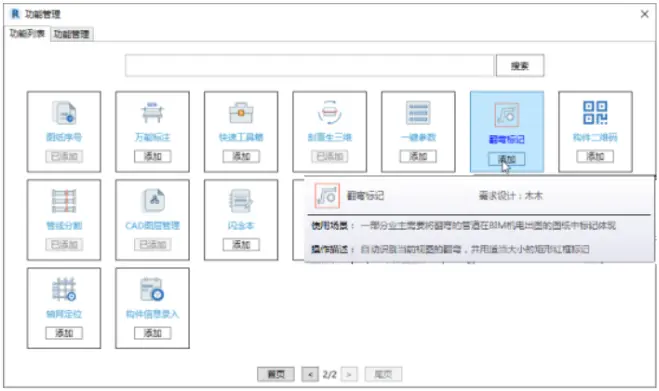Click the 操作描述 description line in the tooltip

(x=450, y=249)
